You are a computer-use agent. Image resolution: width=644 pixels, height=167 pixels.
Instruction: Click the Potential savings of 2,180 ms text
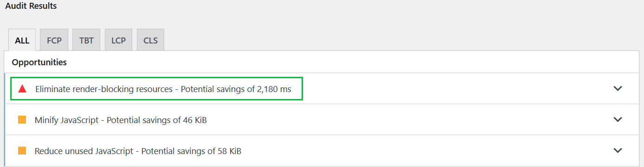[236, 89]
